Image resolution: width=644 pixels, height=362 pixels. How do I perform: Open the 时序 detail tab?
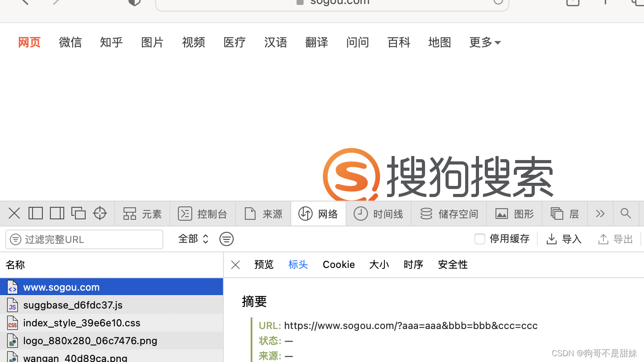click(413, 264)
